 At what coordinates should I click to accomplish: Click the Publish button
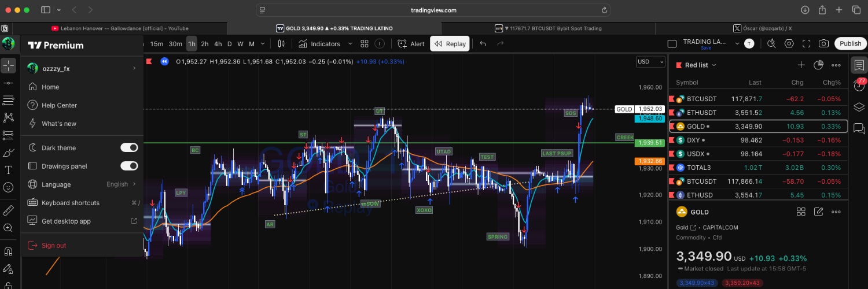pos(850,44)
